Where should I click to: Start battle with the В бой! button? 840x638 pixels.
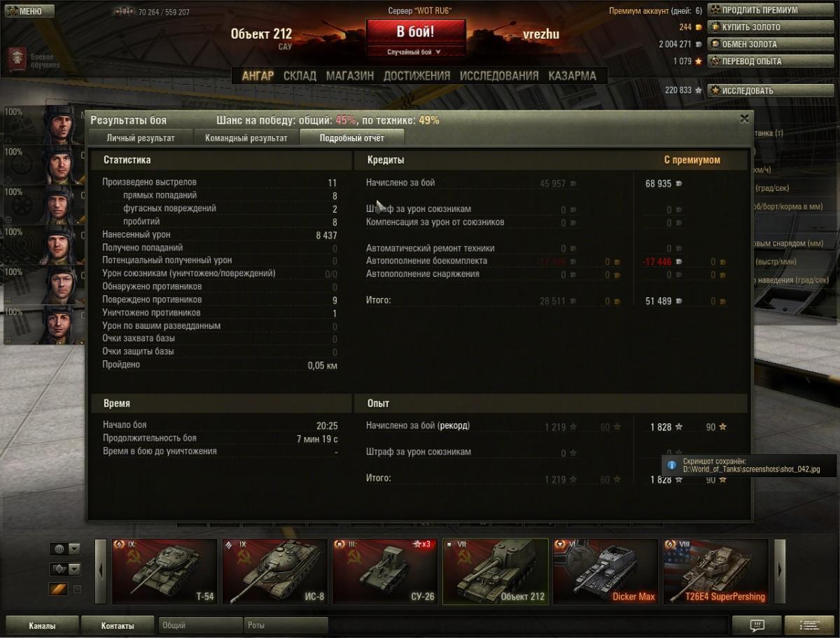(x=416, y=31)
